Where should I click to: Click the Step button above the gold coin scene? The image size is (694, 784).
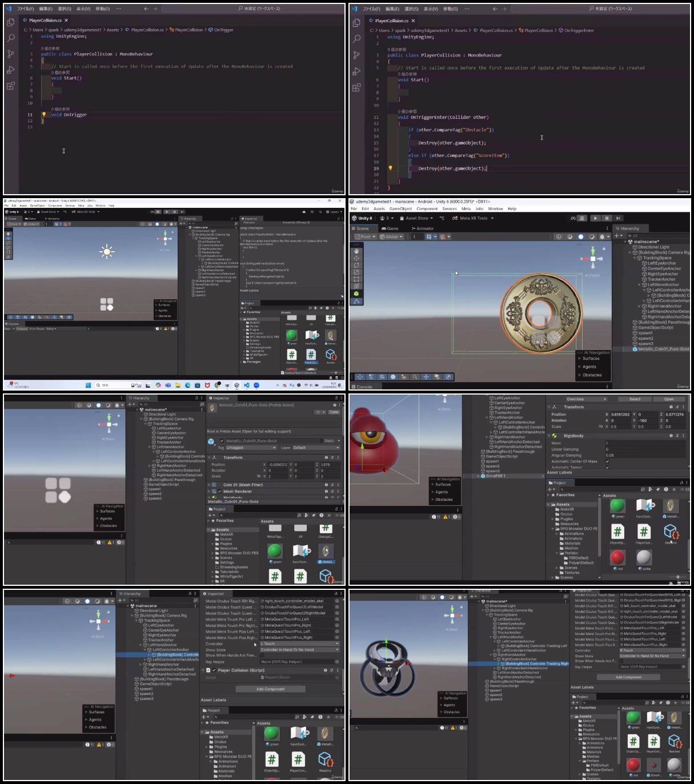pyautogui.click(x=618, y=218)
